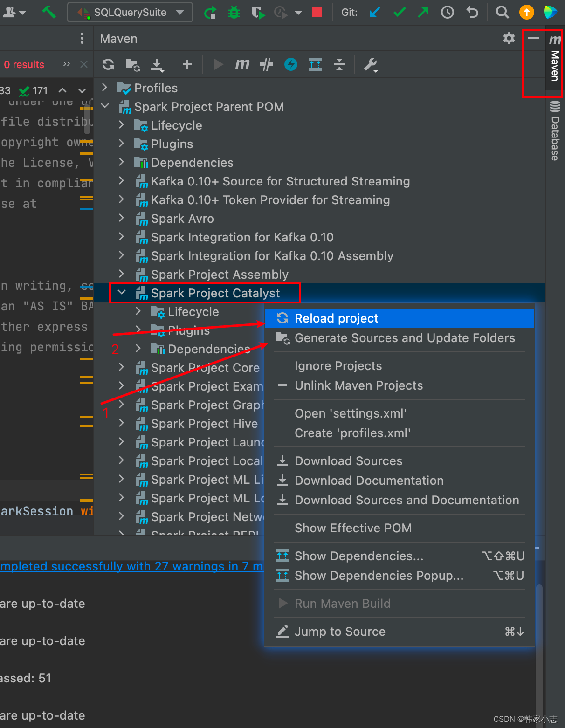Jump to next highlighted error arrow
Screen dimensions: 565x728
click(82, 90)
